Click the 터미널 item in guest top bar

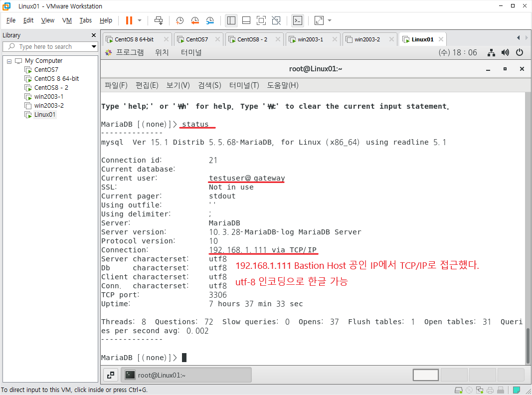tap(191, 52)
